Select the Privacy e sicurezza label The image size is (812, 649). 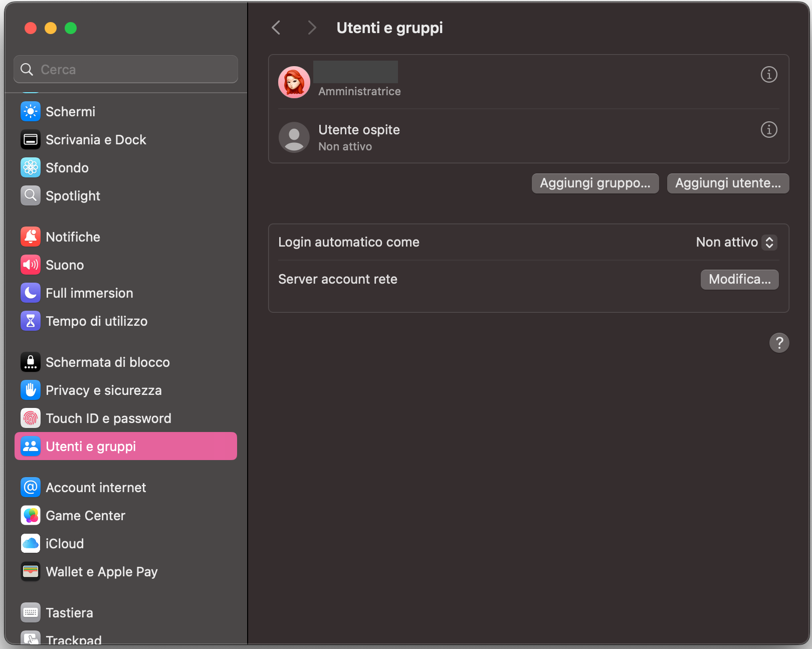[x=104, y=390]
